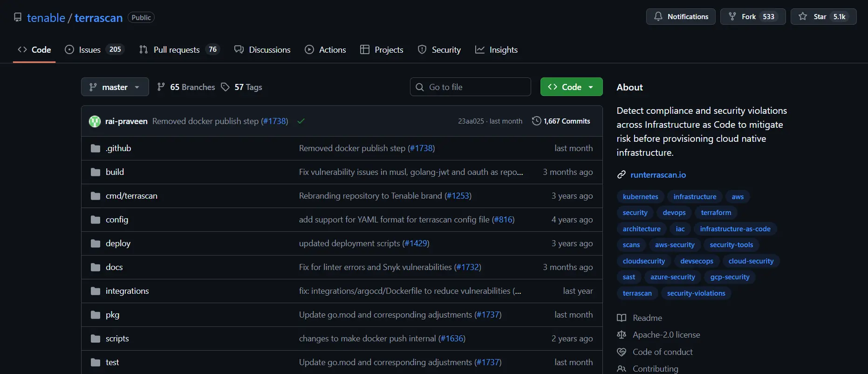Click the history clock icon by Commits
This screenshot has height=374, width=868.
point(537,121)
